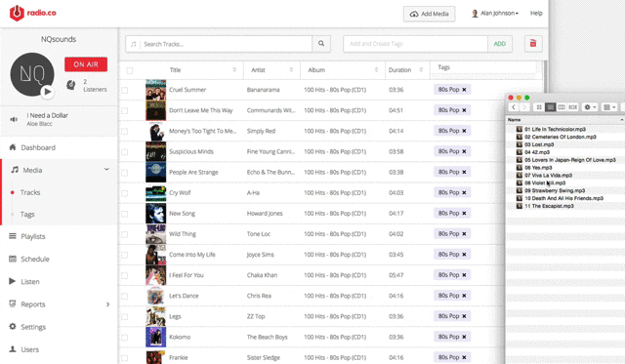Click the ON AIR status button

click(86, 64)
